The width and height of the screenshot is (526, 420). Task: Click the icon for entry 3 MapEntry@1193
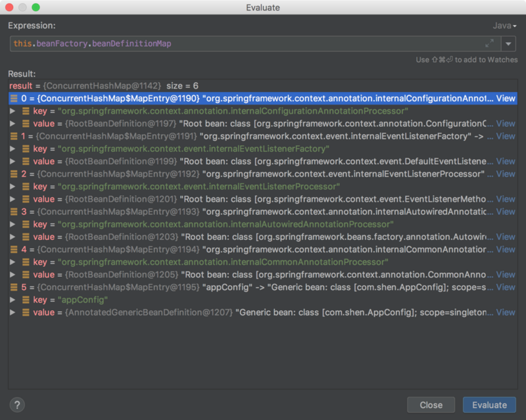tap(14, 212)
